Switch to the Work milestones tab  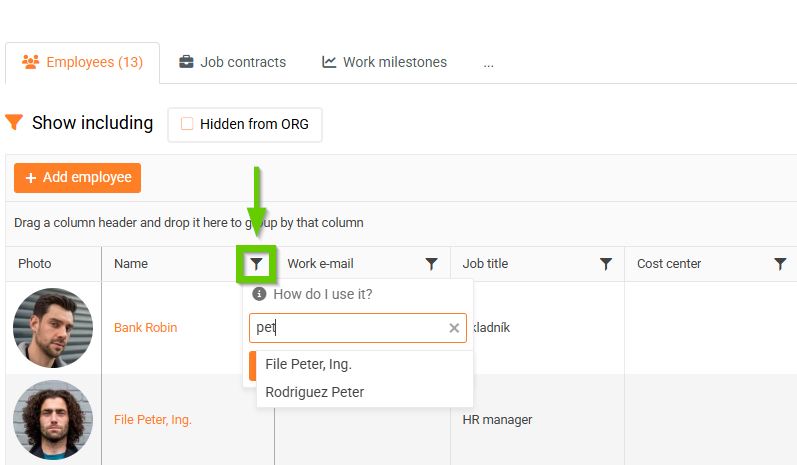click(x=384, y=62)
